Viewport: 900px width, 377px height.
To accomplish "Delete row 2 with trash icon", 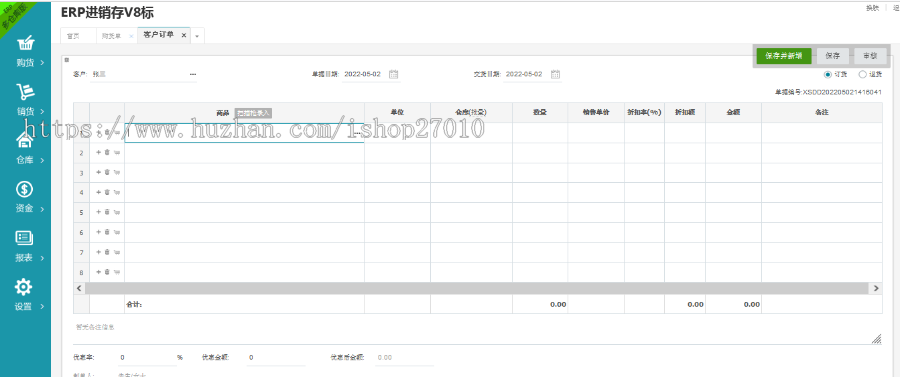I will point(107,153).
